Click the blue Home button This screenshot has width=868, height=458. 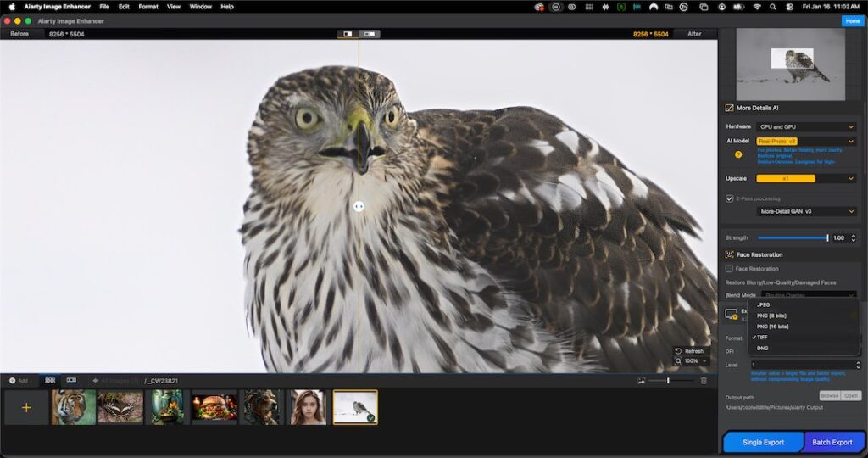pyautogui.click(x=853, y=21)
